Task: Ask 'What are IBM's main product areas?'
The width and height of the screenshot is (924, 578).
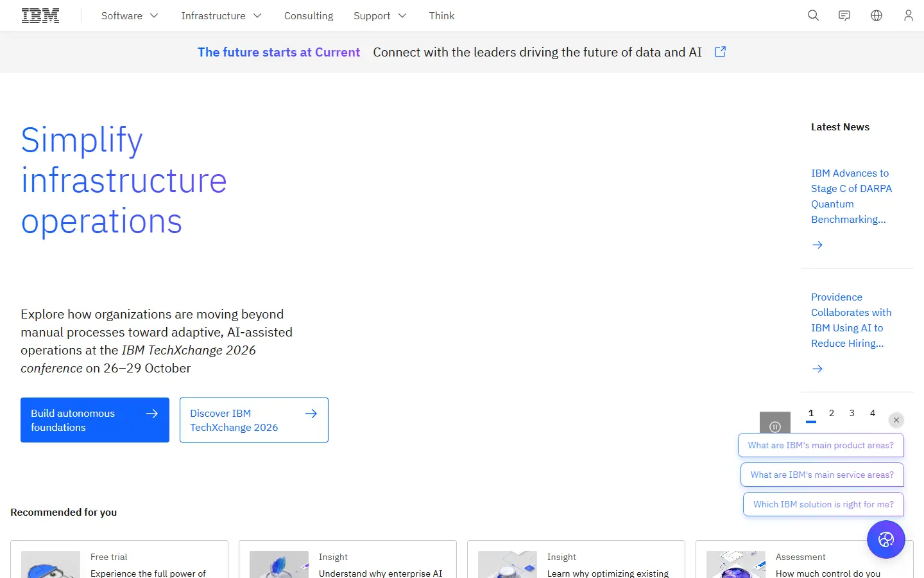Action: [821, 445]
